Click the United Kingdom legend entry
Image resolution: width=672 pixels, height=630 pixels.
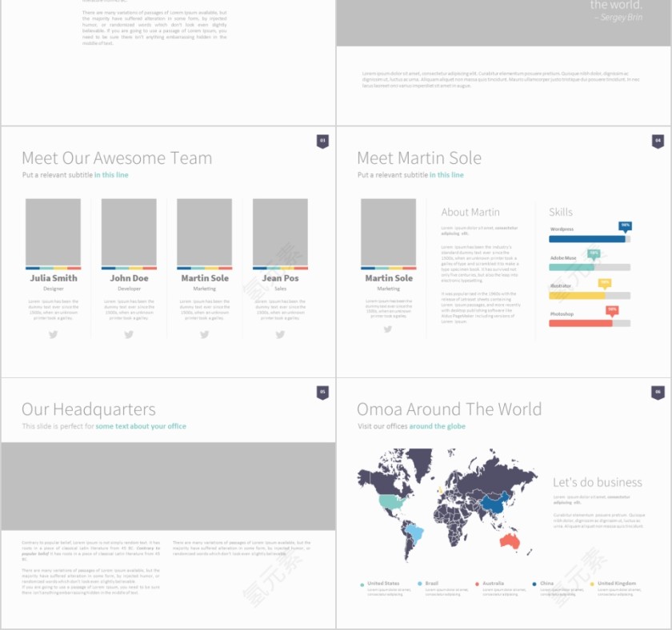point(616,584)
